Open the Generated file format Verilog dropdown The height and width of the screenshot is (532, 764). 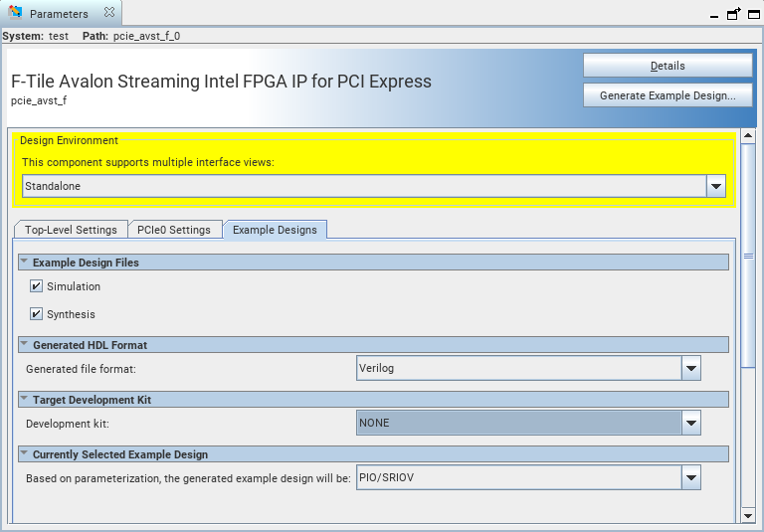[691, 368]
